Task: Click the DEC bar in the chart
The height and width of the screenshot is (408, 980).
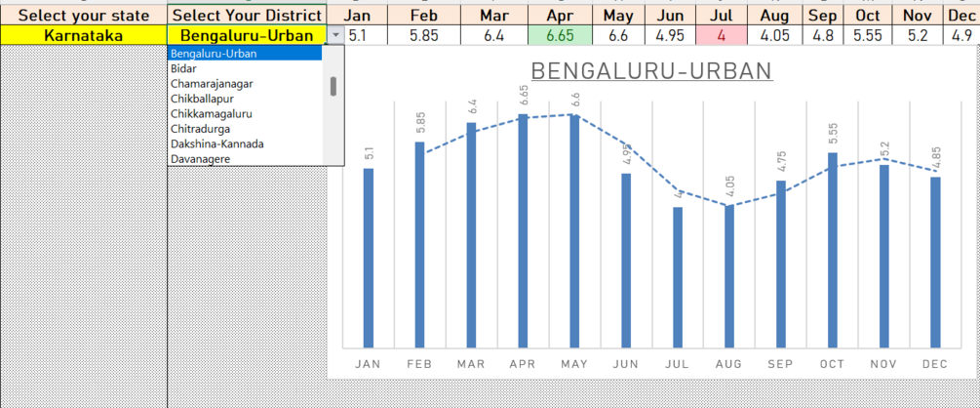Action: (x=935, y=263)
